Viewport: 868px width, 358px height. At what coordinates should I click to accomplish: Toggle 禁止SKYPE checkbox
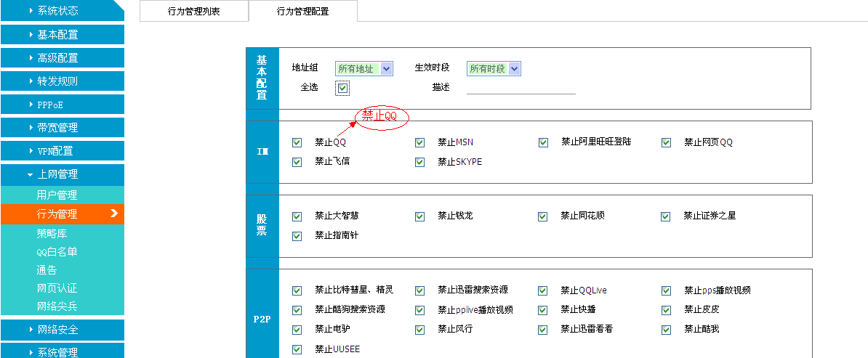point(419,163)
